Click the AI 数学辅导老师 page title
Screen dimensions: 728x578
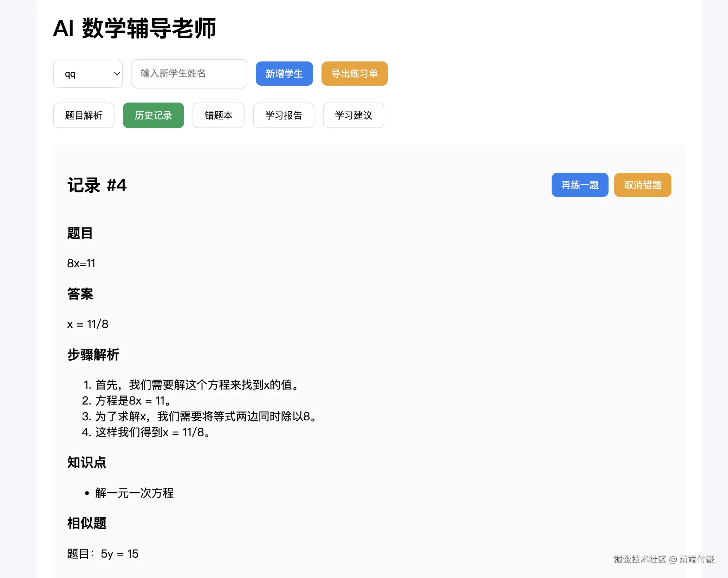pyautogui.click(x=135, y=28)
